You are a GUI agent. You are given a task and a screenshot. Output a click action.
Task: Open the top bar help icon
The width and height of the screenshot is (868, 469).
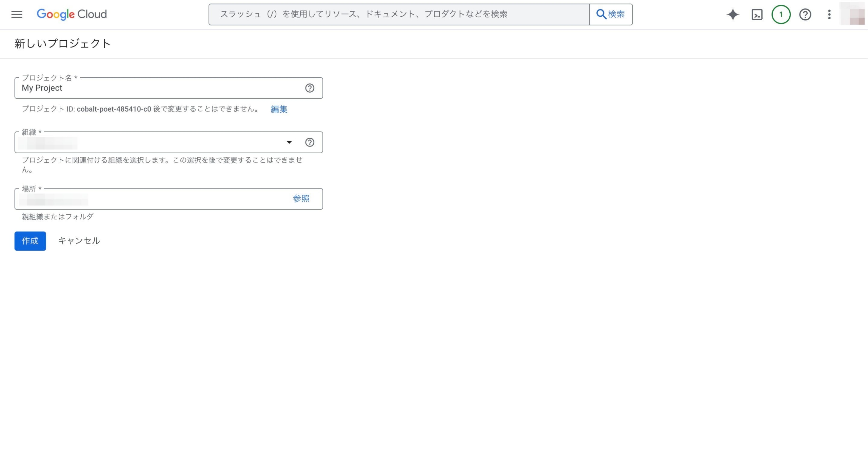(x=805, y=14)
